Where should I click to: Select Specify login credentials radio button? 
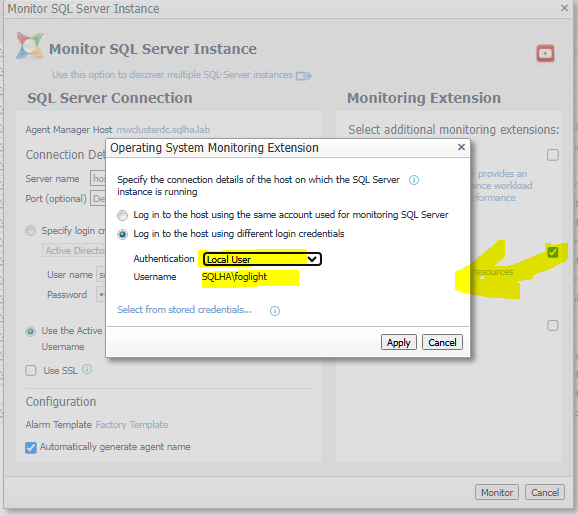coord(31,231)
